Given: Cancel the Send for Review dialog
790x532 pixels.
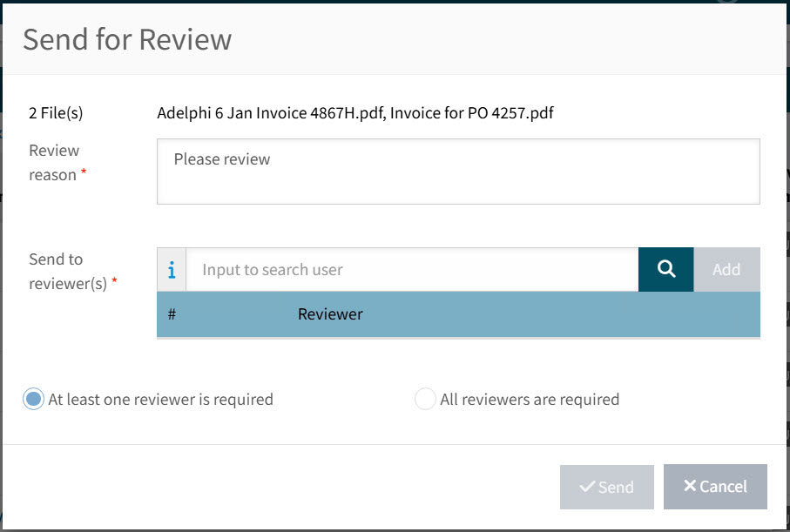Looking at the screenshot, I should 715,487.
